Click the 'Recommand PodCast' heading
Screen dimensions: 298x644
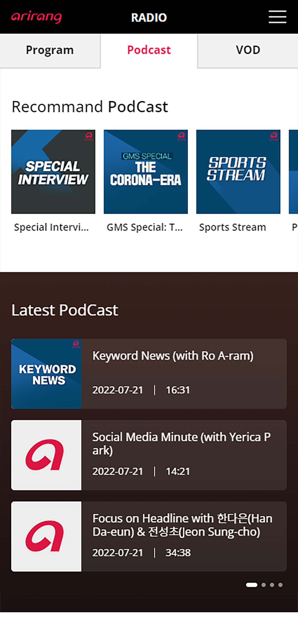click(x=90, y=107)
